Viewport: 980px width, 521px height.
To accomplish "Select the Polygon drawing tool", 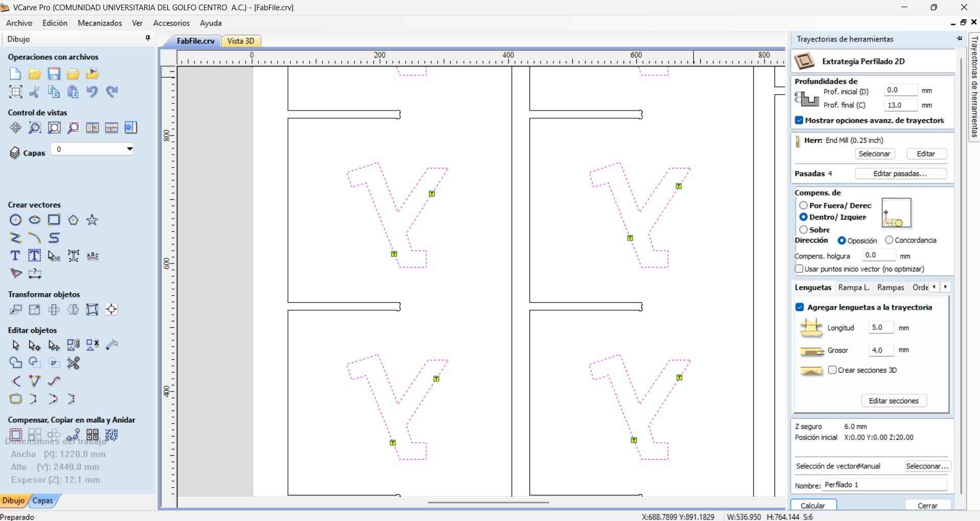I will (73, 220).
